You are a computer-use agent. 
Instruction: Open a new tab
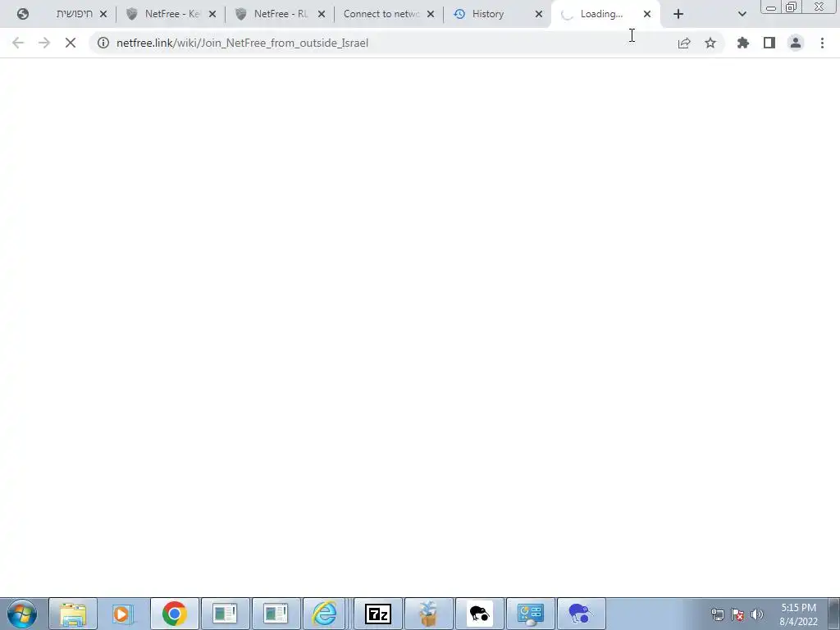coord(678,15)
